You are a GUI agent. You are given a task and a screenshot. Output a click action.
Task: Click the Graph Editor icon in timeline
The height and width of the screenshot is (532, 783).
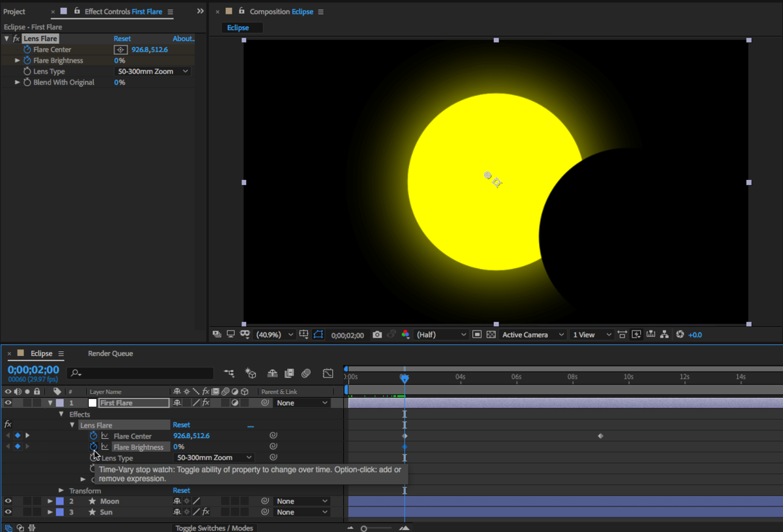tap(328, 374)
